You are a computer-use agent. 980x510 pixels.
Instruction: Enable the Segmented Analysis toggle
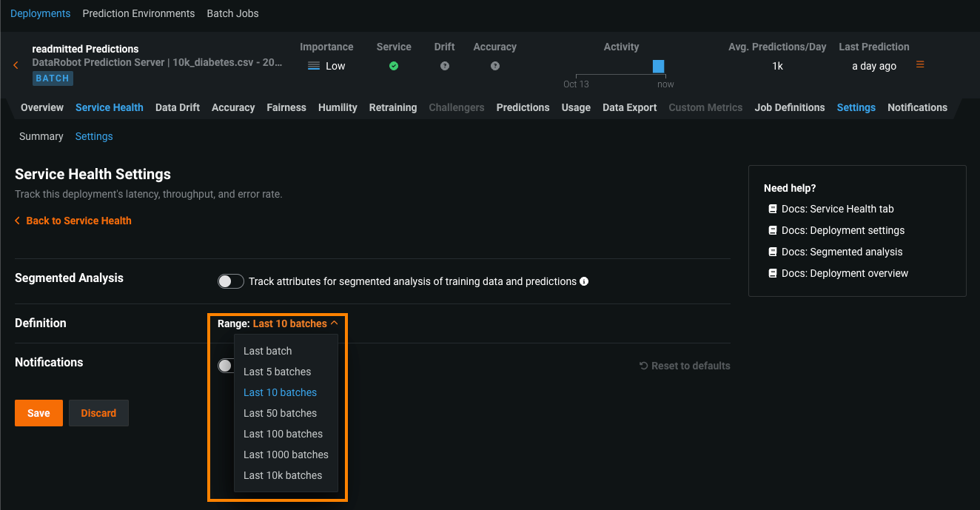tap(230, 281)
